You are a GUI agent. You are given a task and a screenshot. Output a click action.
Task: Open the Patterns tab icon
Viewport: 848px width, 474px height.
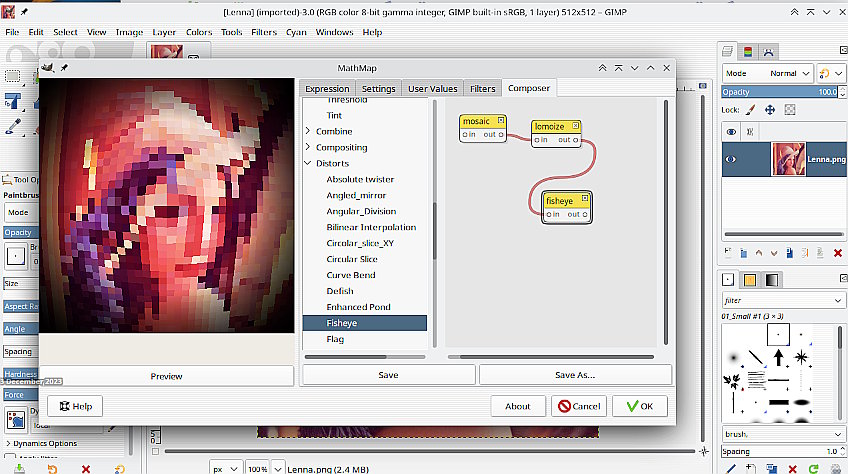point(750,279)
